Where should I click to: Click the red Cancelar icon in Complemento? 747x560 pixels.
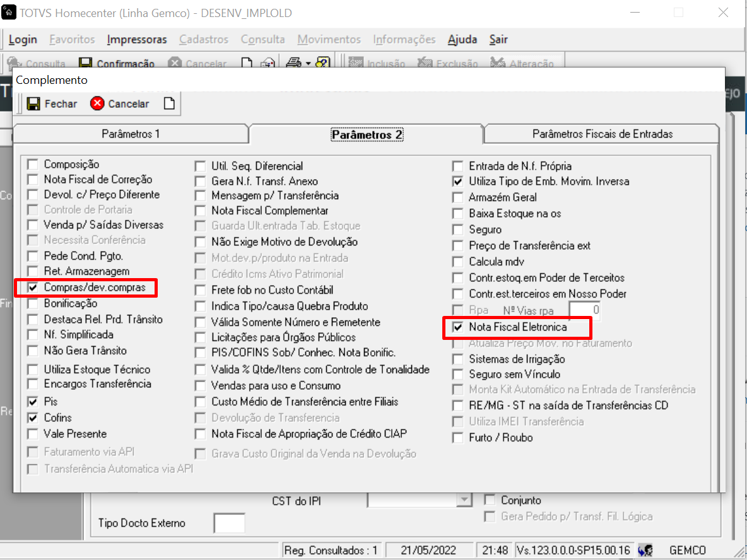tap(97, 103)
